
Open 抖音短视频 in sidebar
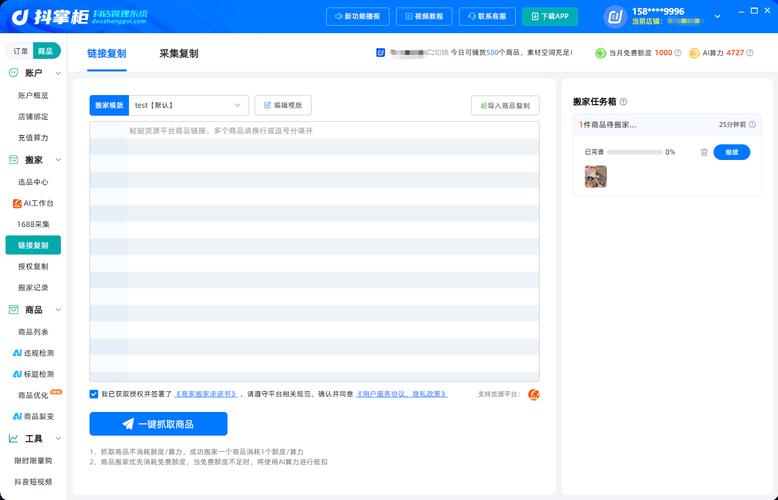pyautogui.click(x=33, y=482)
